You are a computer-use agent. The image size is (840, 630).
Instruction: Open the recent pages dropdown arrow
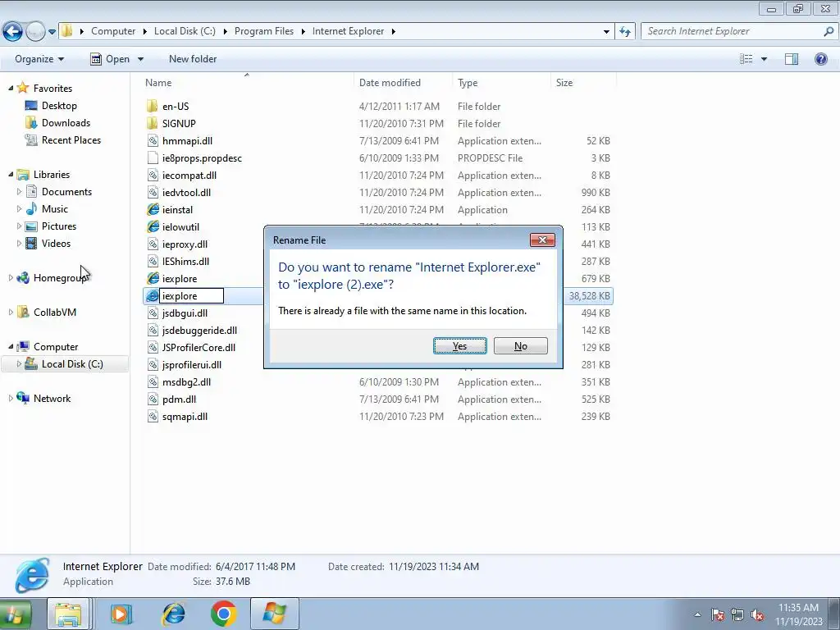pos(52,32)
